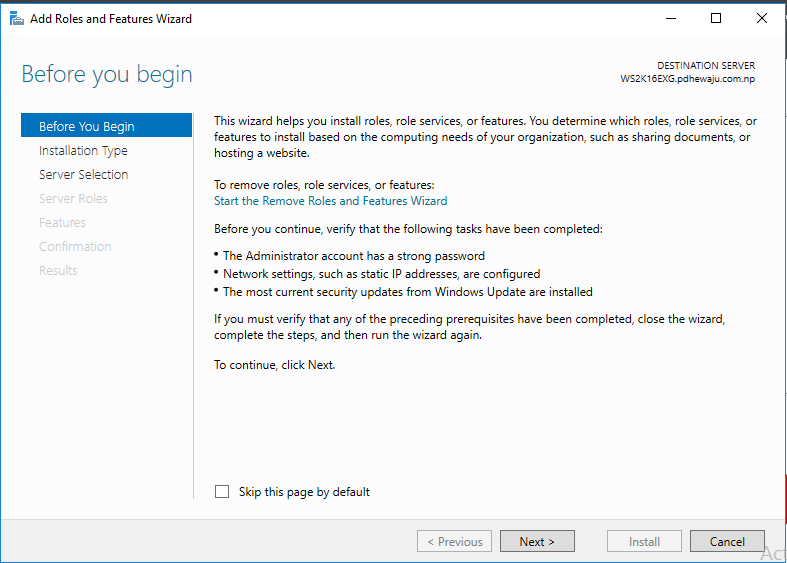Image resolution: width=787 pixels, height=563 pixels.
Task: Open the Server Selection step
Action: [x=83, y=175]
